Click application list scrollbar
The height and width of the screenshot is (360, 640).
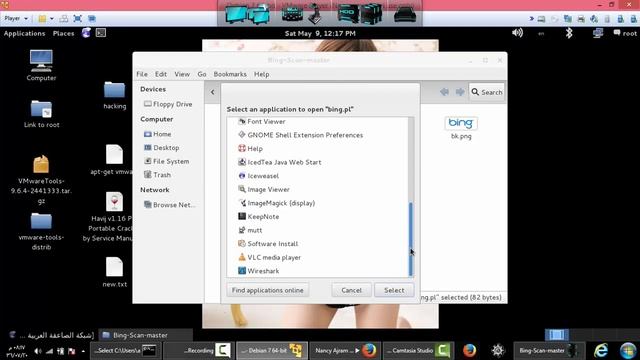click(411, 239)
